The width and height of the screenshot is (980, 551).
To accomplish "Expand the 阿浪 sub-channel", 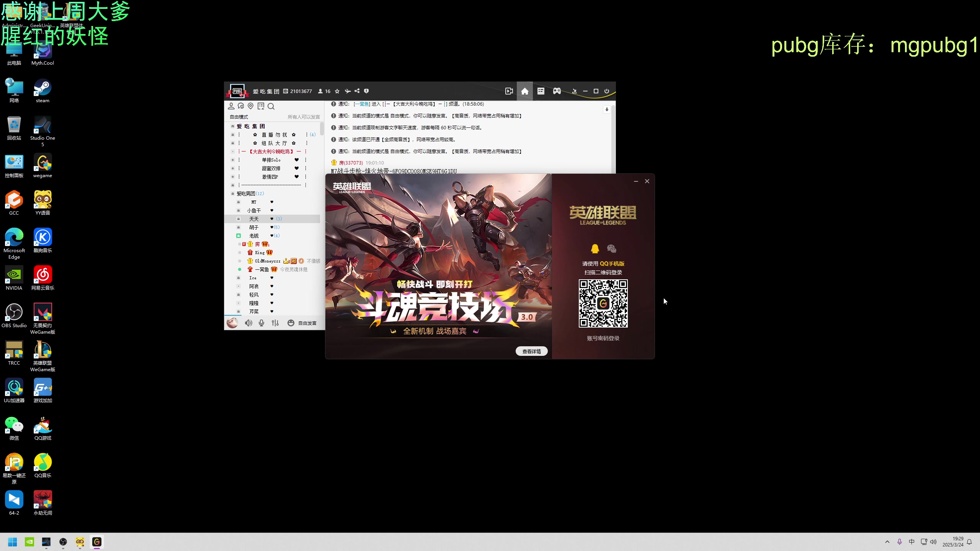I will pos(238,286).
